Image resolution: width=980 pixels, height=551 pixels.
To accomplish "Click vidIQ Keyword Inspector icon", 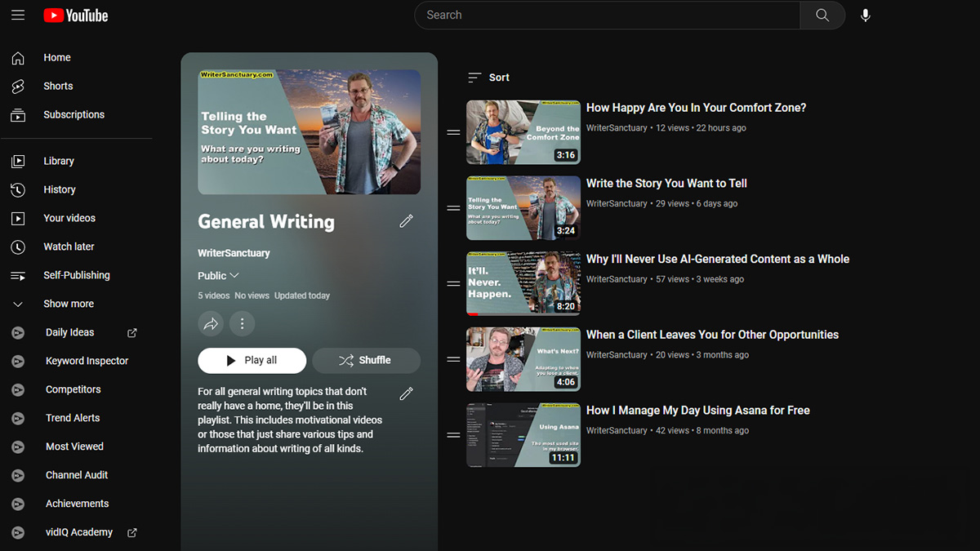I will point(18,362).
